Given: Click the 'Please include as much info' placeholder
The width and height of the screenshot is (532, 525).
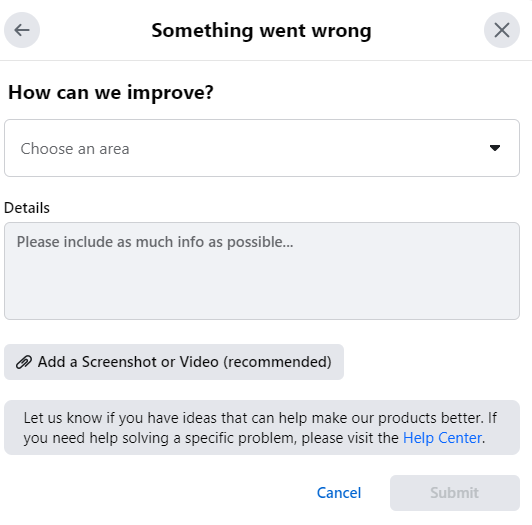Looking at the screenshot, I should (155, 242).
